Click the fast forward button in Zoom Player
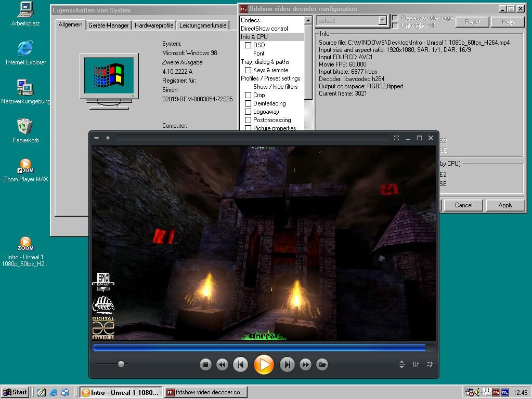Image resolution: width=532 pixels, height=399 pixels. click(x=305, y=364)
